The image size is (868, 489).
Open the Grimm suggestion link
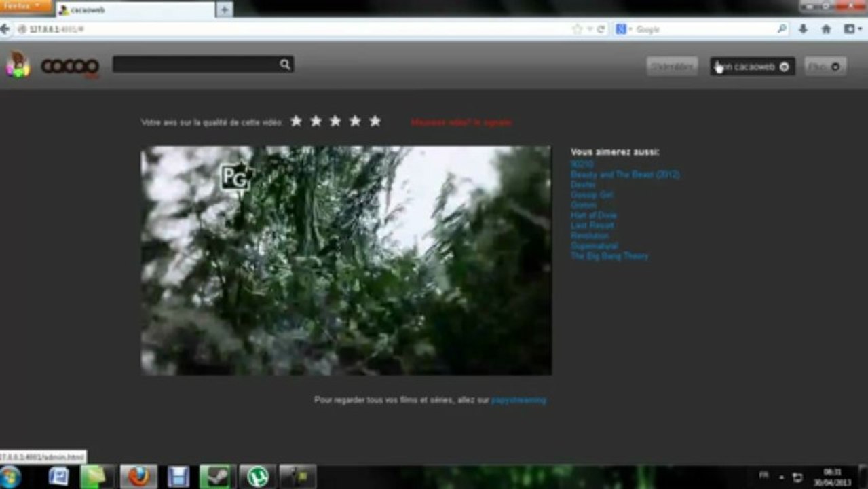[x=584, y=205]
